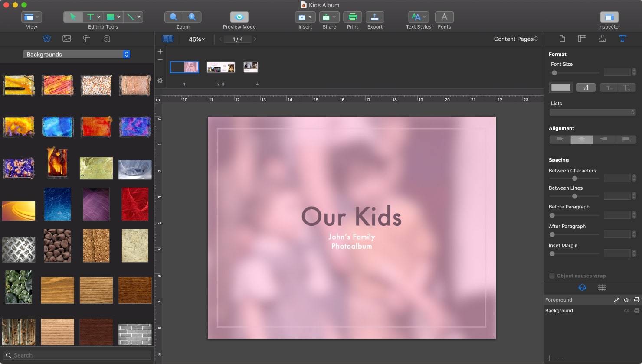Open the Text Styles menu
The image size is (642, 364).
(x=418, y=16)
